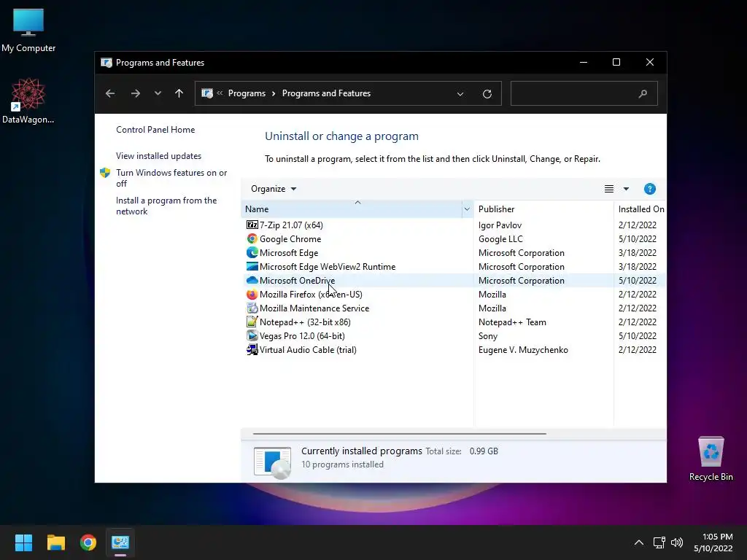This screenshot has height=560, width=747.
Task: Open the Recycle Bin desktop icon
Action: pos(711,459)
